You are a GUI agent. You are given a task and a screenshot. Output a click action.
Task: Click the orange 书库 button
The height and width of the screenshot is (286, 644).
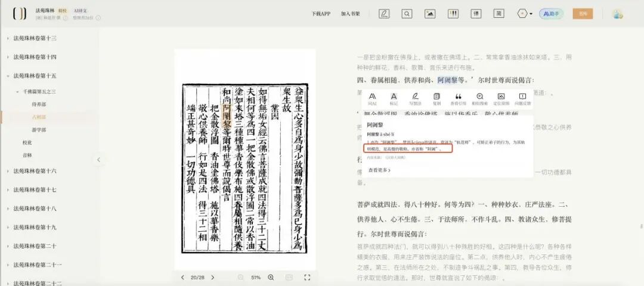tap(583, 14)
